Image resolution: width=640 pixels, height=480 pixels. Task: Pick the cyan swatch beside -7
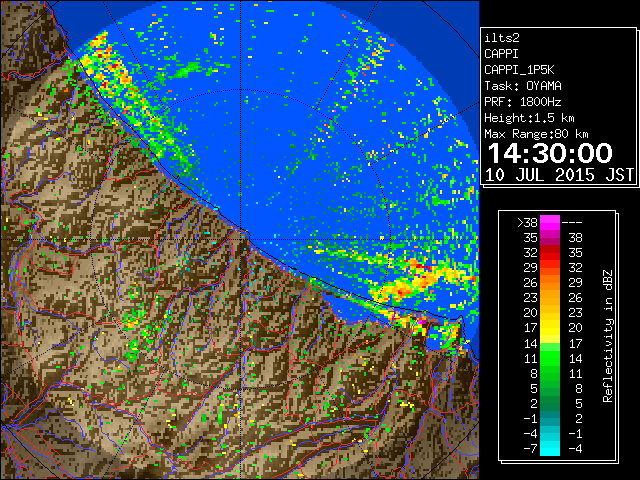550,449
